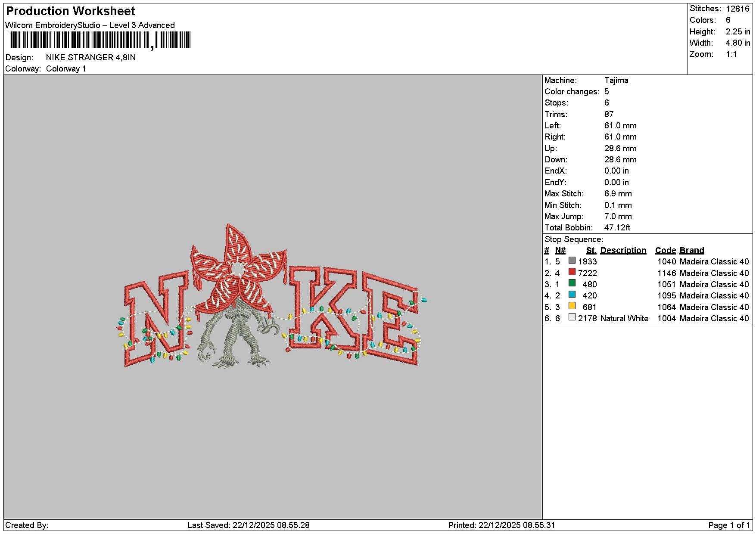Click the 'Colorway 1' value
This screenshot has width=756, height=534.
tap(66, 69)
